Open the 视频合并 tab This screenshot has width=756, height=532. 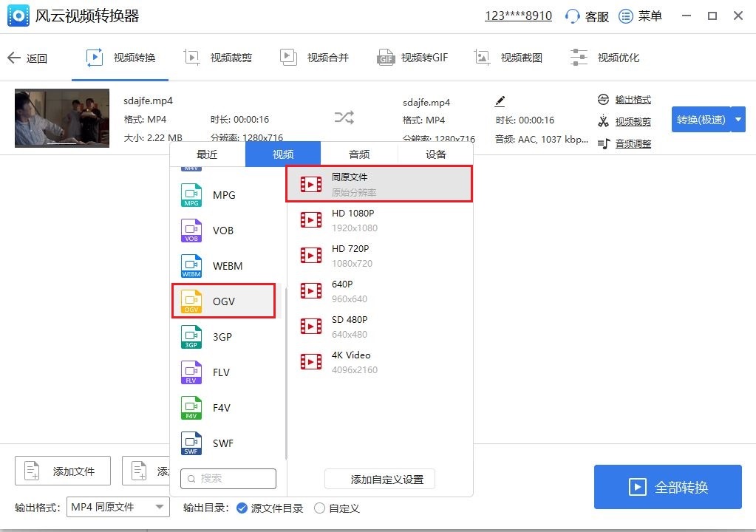[314, 58]
